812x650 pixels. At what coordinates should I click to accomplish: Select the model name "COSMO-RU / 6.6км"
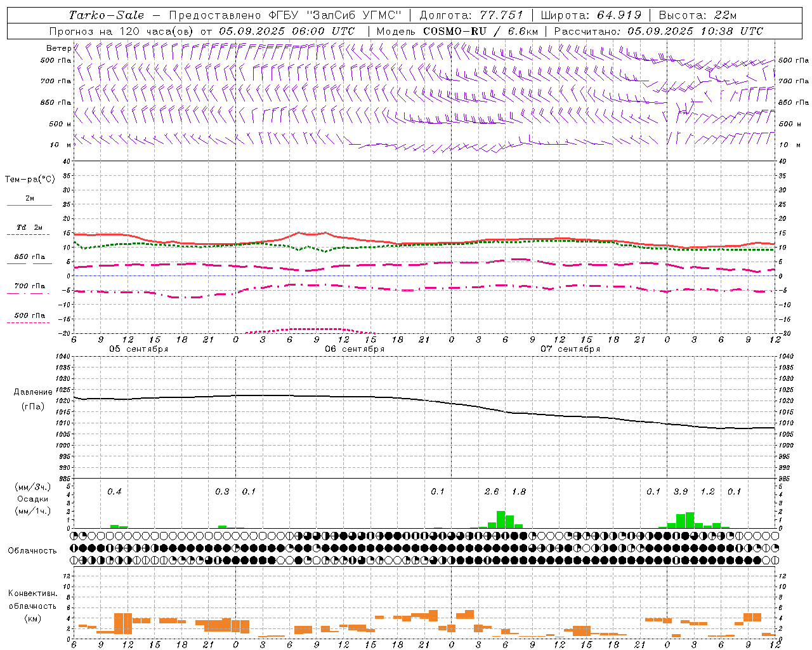click(480, 31)
